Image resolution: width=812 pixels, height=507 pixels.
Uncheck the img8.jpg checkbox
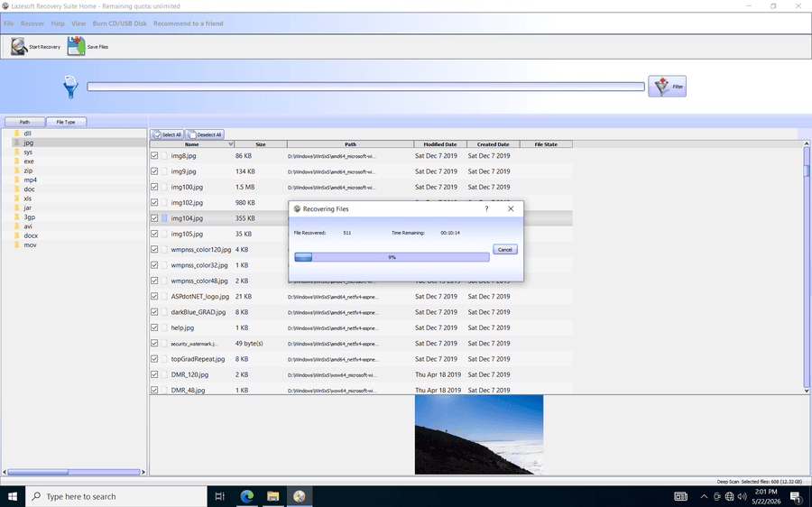[x=154, y=155]
